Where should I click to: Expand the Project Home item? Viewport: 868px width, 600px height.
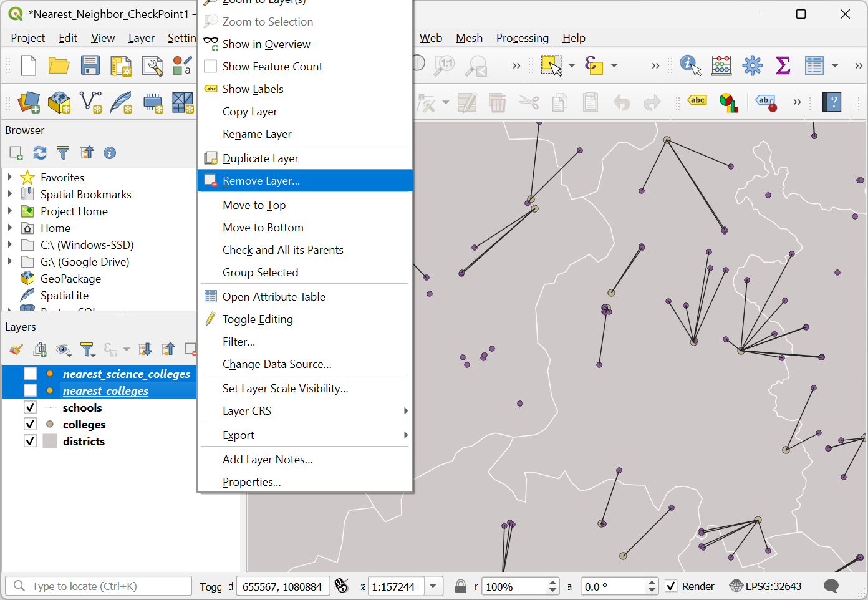point(10,211)
